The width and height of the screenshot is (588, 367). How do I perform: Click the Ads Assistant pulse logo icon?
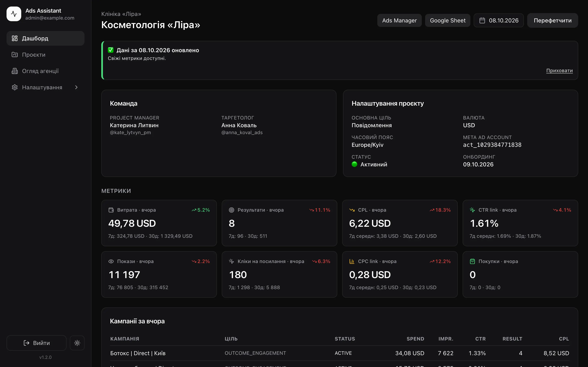[x=14, y=14]
